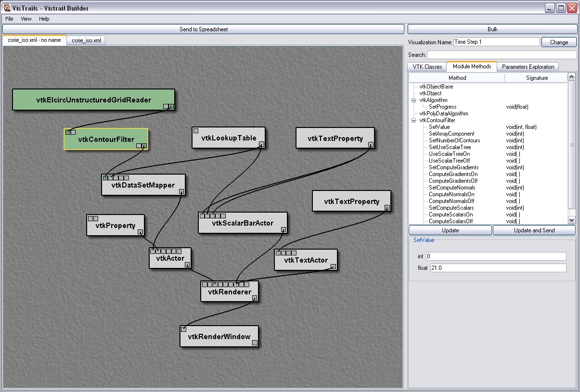
Task: Click output port of vtkProperty module
Action: click(140, 232)
